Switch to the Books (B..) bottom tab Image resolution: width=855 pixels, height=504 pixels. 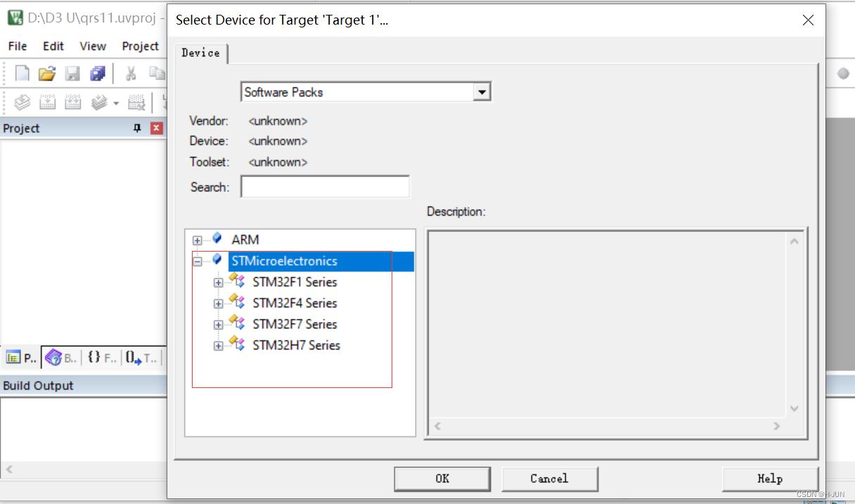(61, 358)
